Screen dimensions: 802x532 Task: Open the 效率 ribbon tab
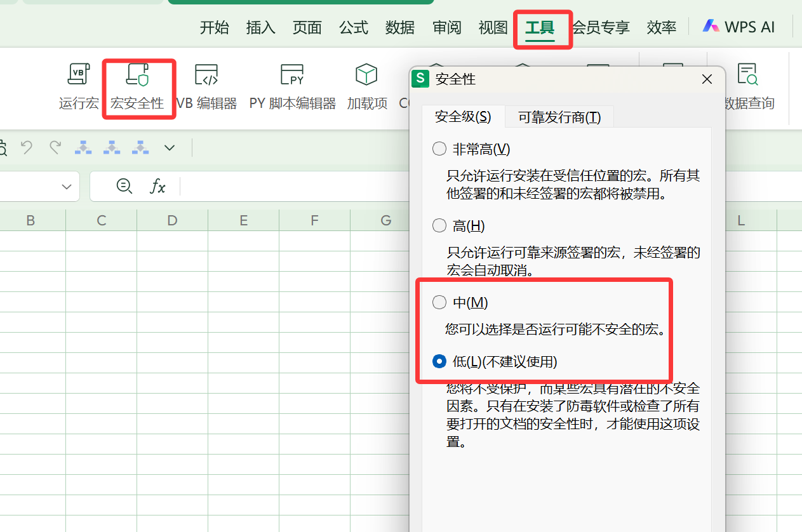(x=662, y=27)
